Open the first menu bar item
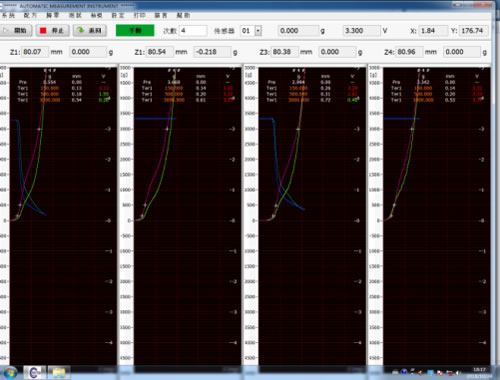This screenshot has height=380, width=500. (x=8, y=15)
